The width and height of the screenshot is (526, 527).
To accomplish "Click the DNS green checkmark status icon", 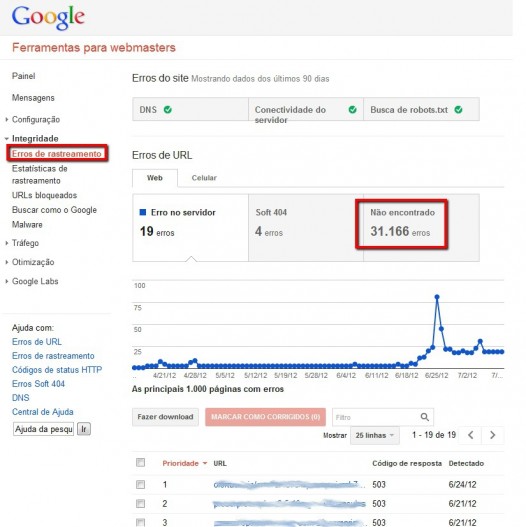I will tap(167, 110).
